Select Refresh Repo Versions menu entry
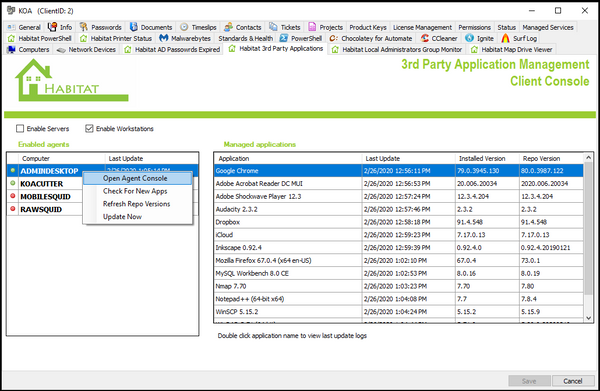 tap(138, 204)
